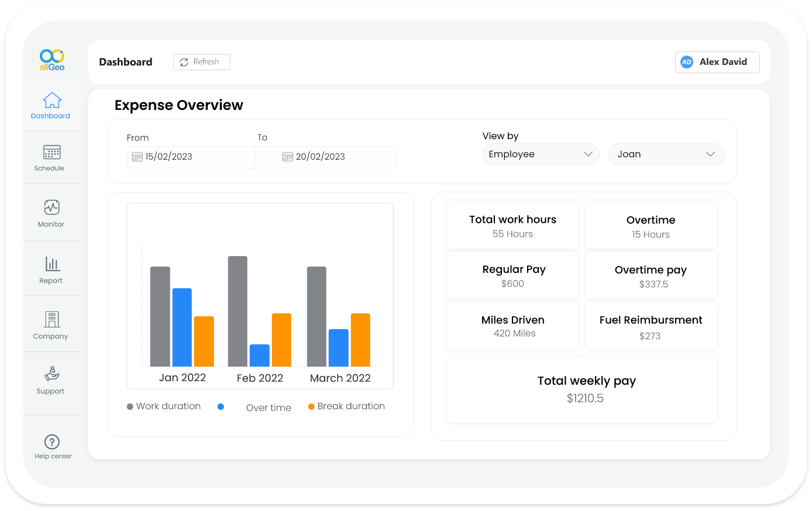This screenshot has width=812, height=511.
Task: Open the Monitor activity icon
Action: [x=52, y=207]
